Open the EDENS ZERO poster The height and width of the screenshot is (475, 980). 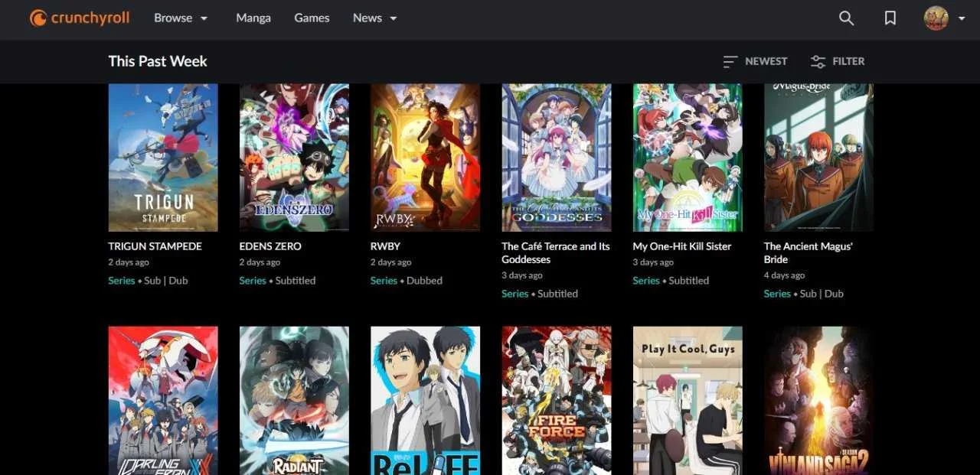click(x=294, y=158)
